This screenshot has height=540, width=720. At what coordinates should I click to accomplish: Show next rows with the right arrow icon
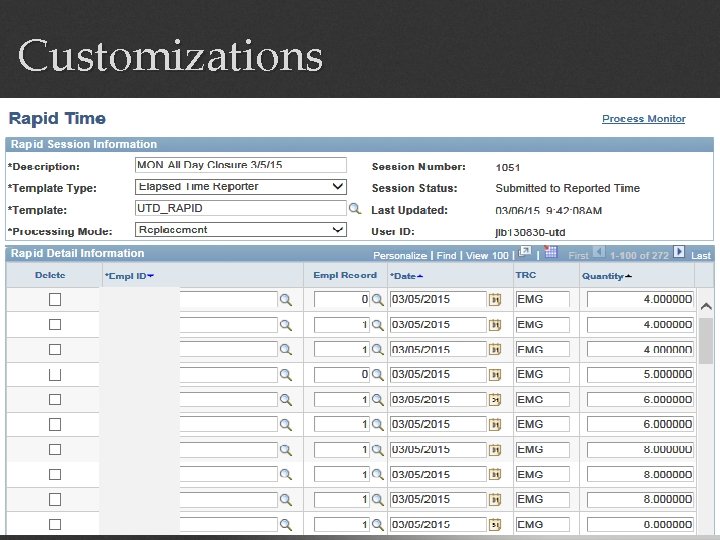(x=679, y=252)
